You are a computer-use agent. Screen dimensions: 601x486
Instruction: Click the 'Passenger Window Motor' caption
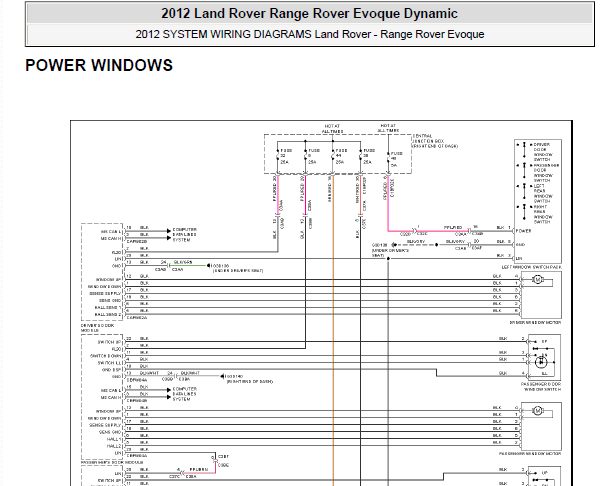530,454
